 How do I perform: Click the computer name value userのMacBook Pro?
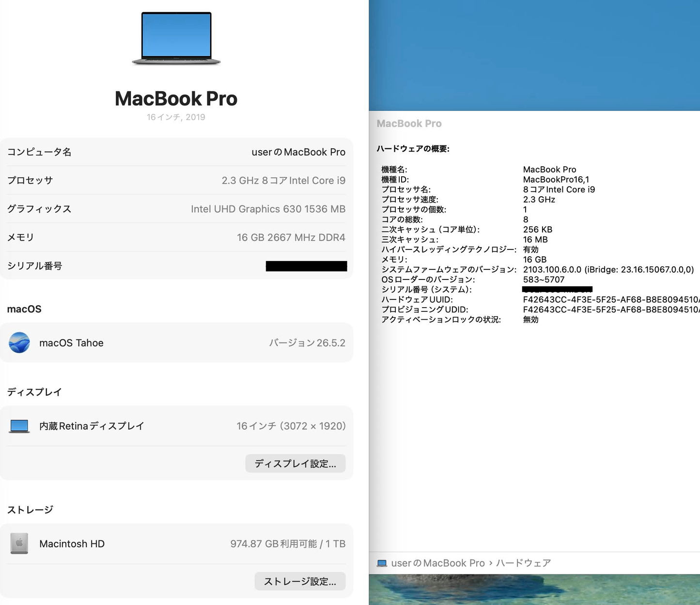(x=298, y=152)
